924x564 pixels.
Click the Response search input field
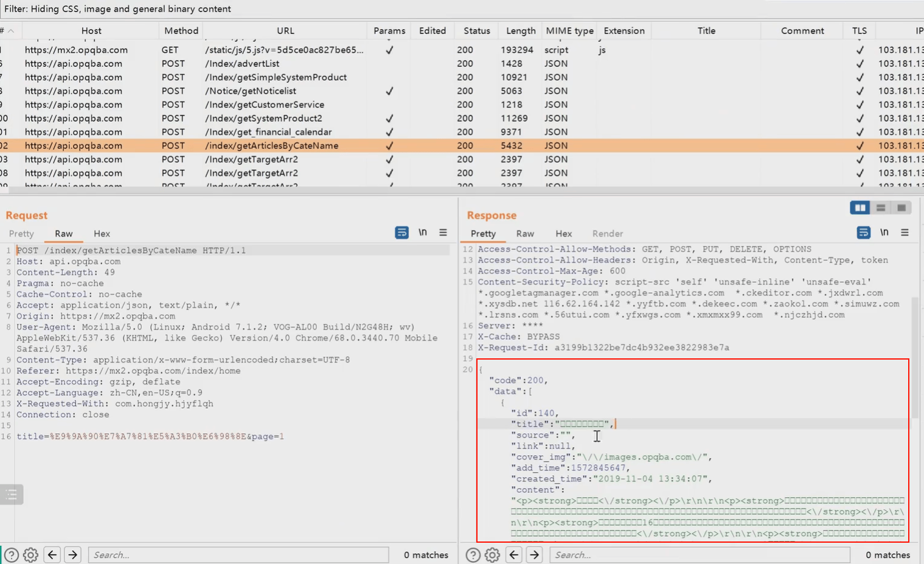point(700,555)
